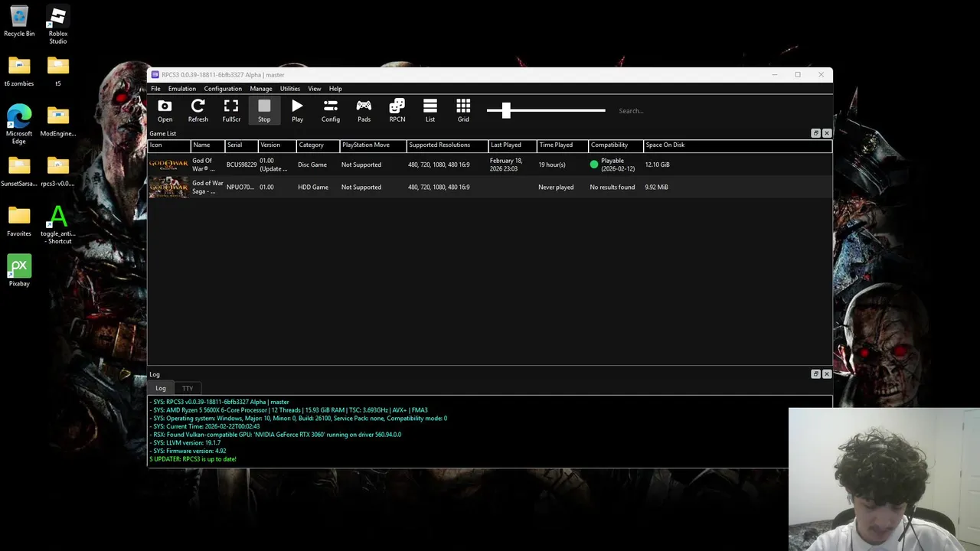The image size is (980, 551).
Task: Close the Log panel
Action: [x=826, y=374]
